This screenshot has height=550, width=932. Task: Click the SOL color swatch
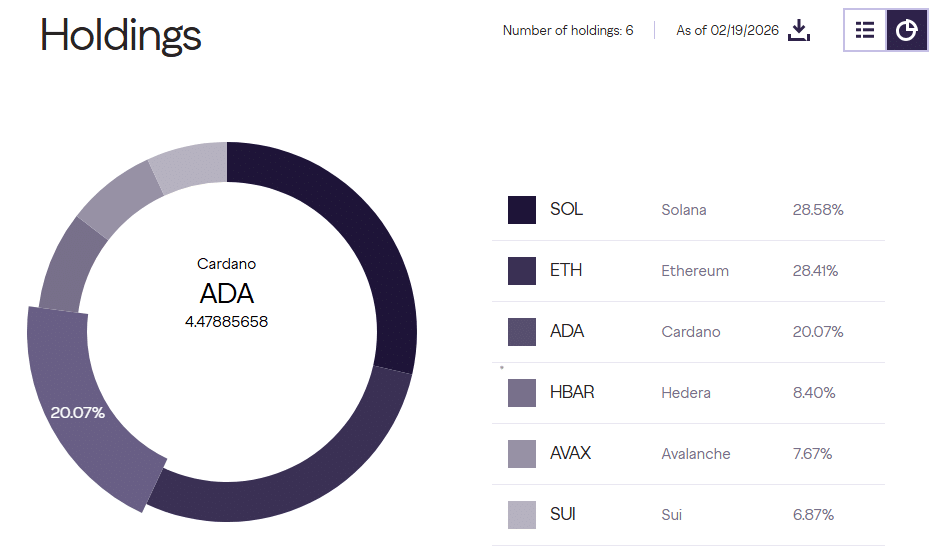[522, 210]
